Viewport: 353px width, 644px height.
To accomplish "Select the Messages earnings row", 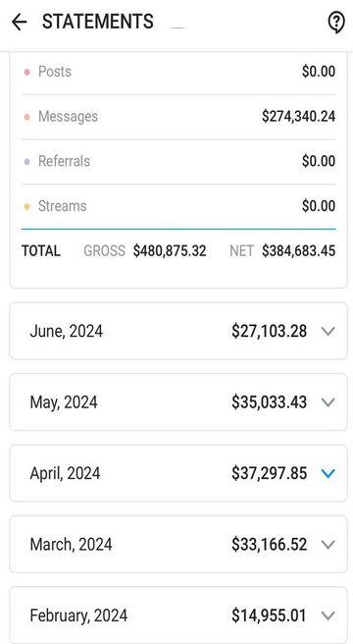I will [178, 117].
